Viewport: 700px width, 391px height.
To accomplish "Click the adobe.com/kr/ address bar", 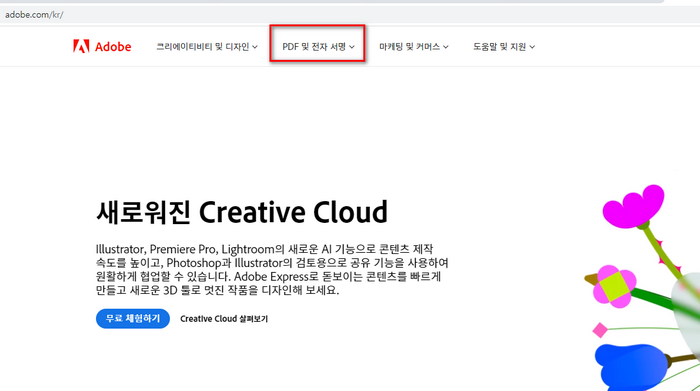I will [350, 15].
